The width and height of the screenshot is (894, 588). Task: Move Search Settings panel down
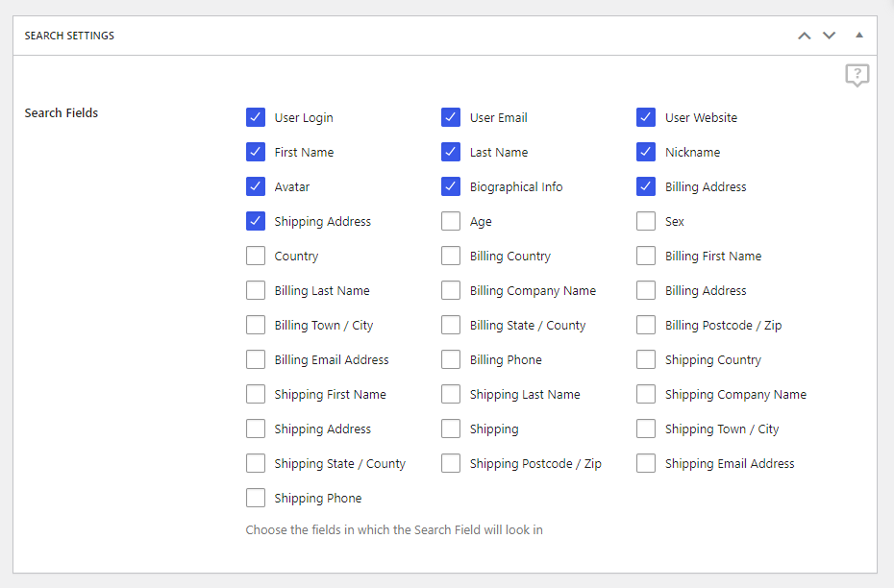tap(829, 36)
